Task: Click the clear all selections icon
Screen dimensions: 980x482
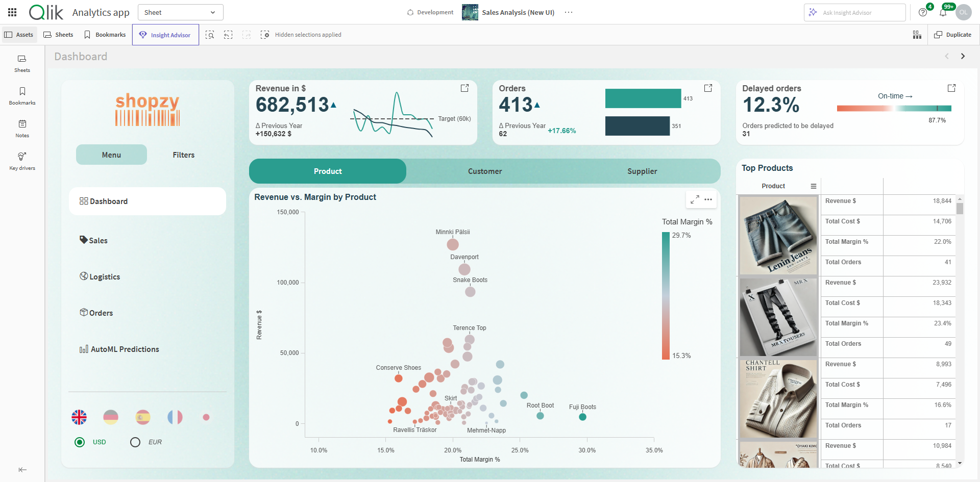Action: pos(265,35)
